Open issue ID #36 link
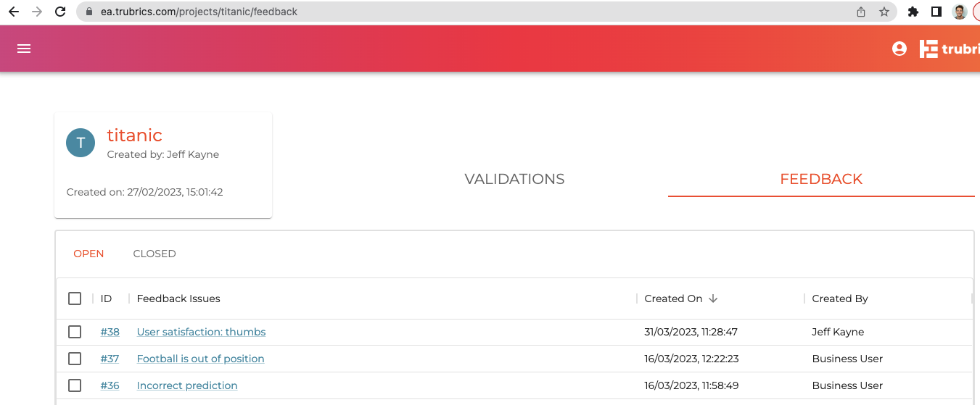 (x=110, y=385)
